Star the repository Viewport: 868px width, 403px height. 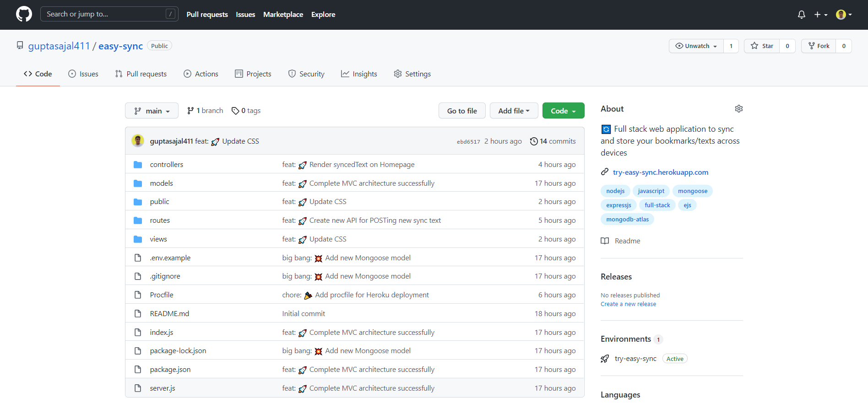click(x=762, y=46)
